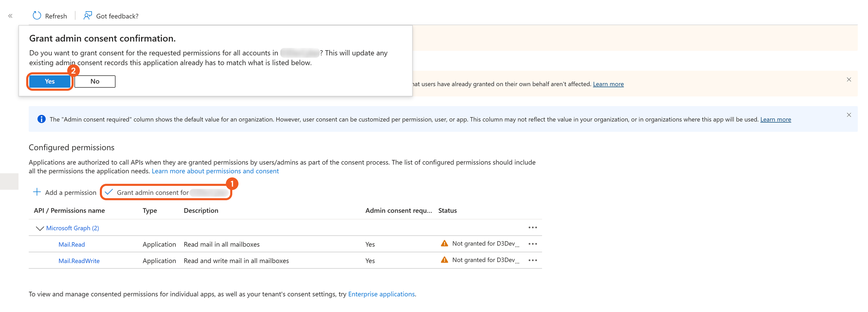Collapse the sidebar with double chevron
The width and height of the screenshot is (868, 312).
[x=11, y=16]
